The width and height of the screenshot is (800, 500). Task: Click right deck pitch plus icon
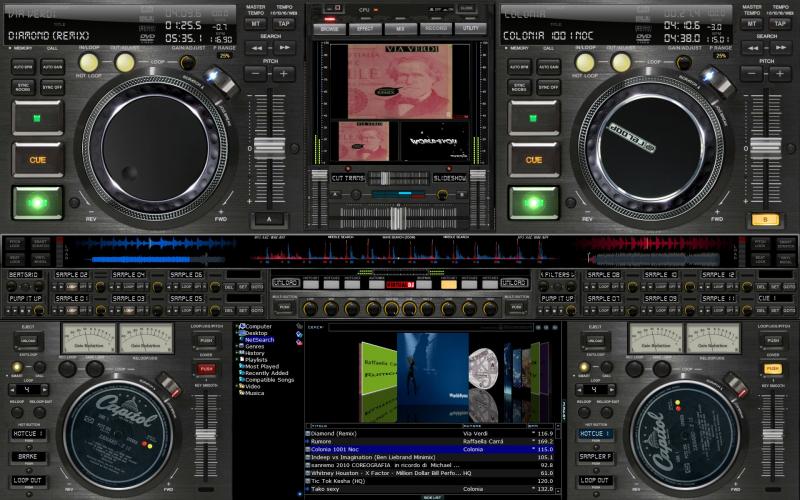tap(781, 74)
